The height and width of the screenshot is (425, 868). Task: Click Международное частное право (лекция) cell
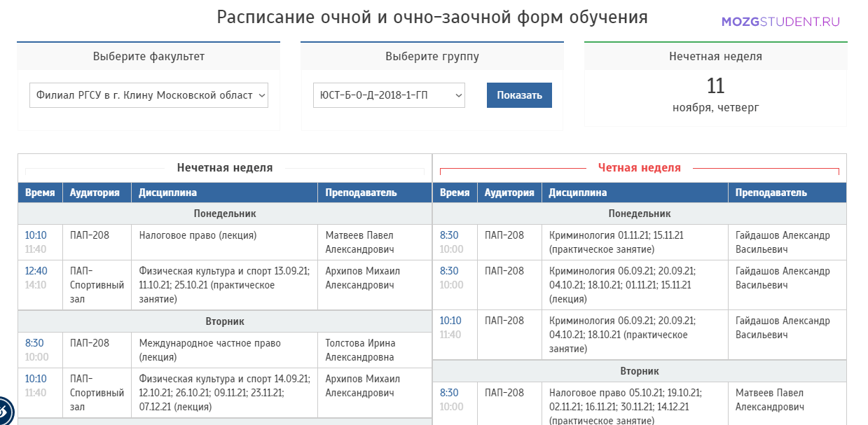click(224, 350)
